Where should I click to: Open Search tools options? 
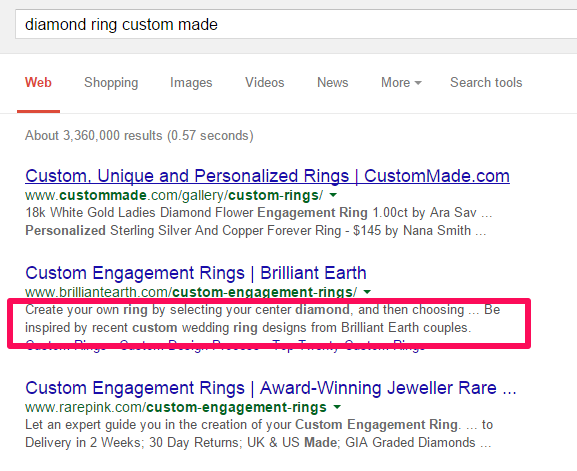486,82
